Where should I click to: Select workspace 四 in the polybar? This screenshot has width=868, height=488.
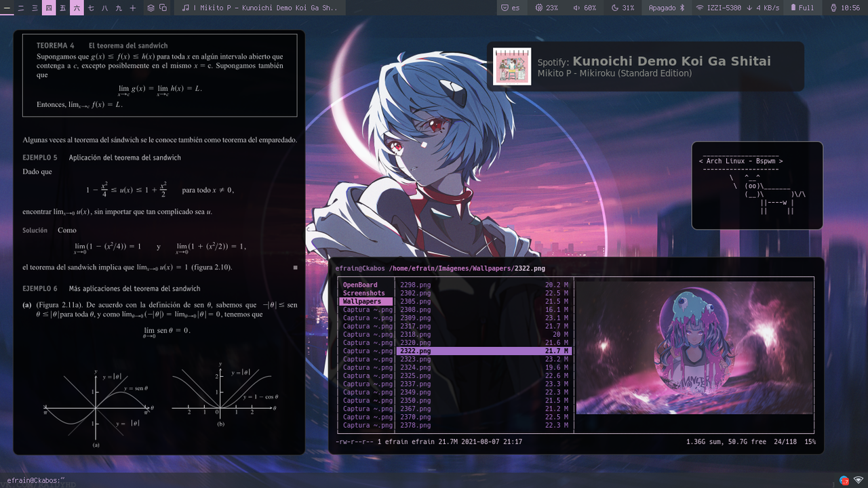tap(49, 7)
